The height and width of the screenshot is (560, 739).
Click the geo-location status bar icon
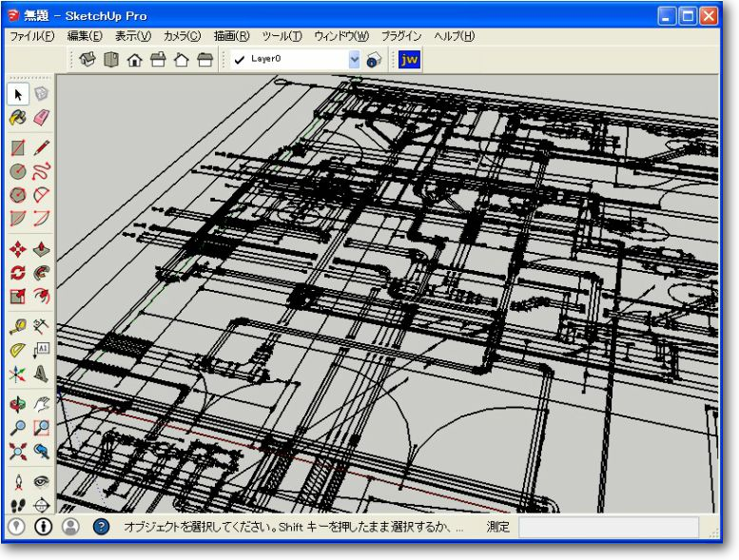[17, 526]
